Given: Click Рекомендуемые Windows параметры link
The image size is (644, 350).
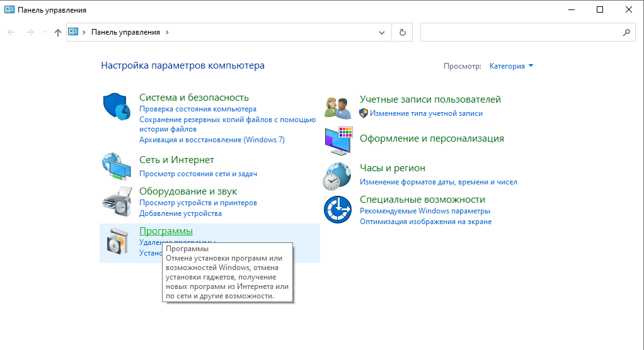Looking at the screenshot, I should [425, 211].
